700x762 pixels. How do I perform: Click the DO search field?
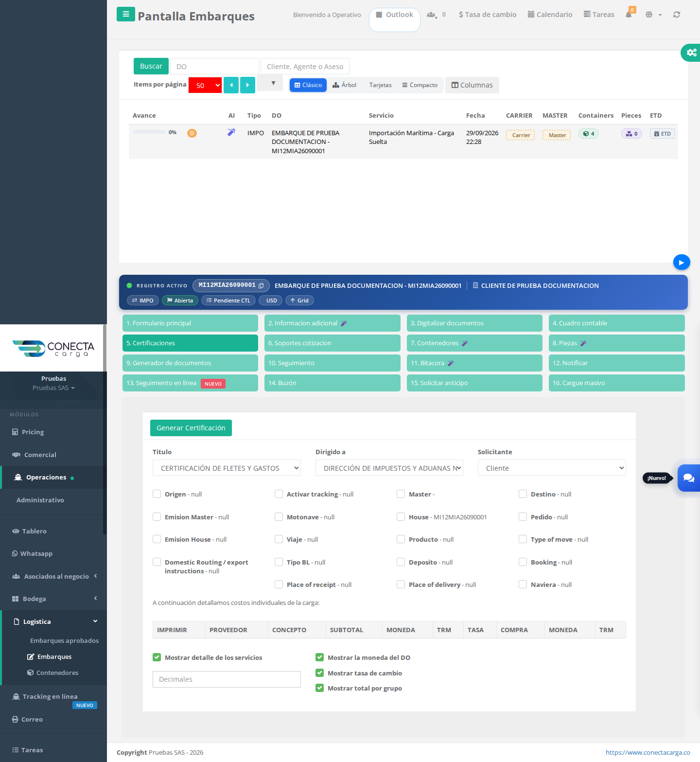click(x=214, y=66)
